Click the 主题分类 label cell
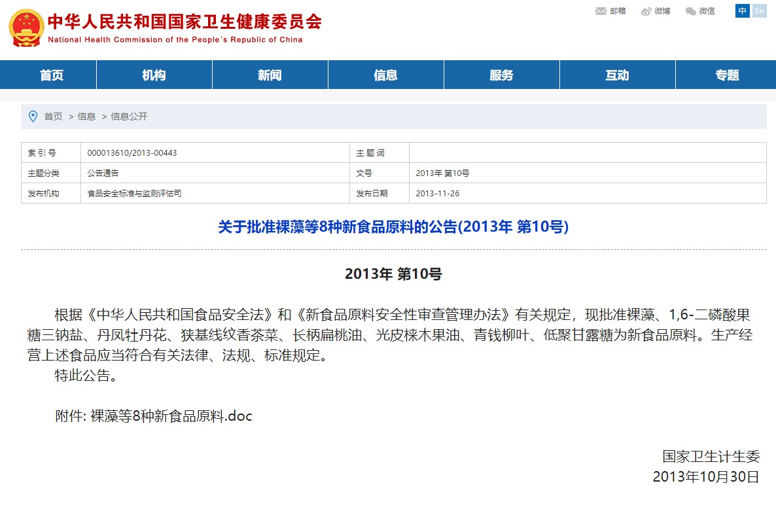 (x=51, y=173)
